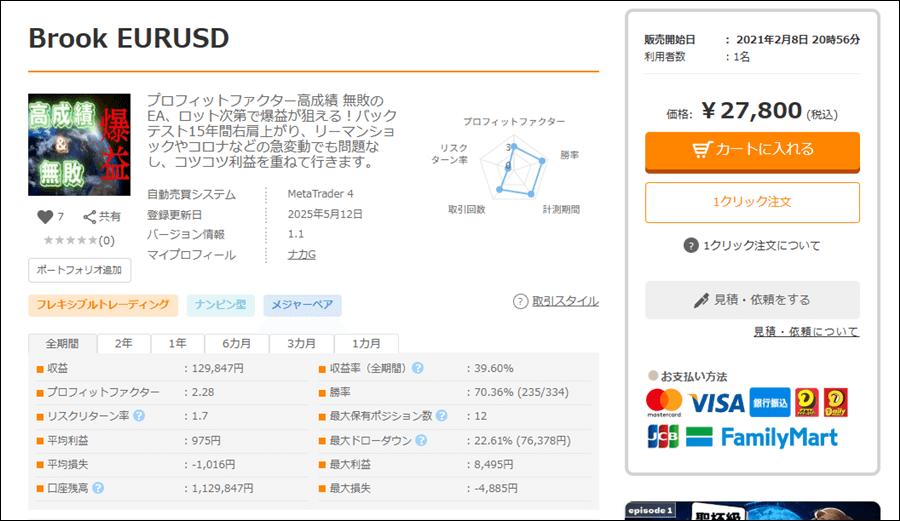Switch to the 6カ月 tab
Viewport: 900px width, 521px height.
click(237, 343)
